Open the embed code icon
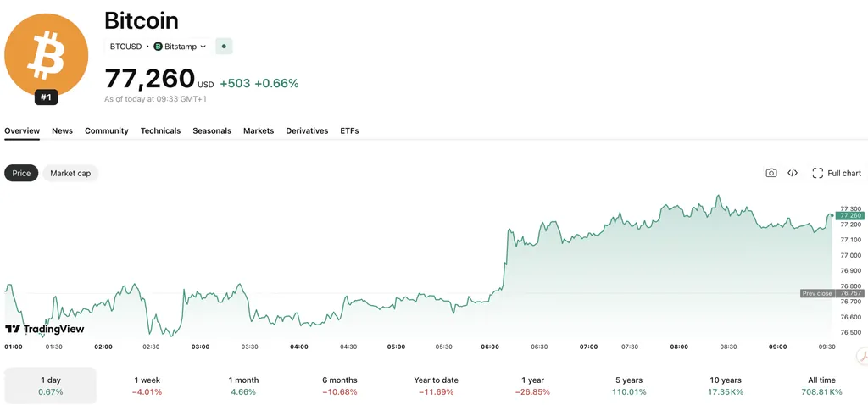 [x=793, y=173]
